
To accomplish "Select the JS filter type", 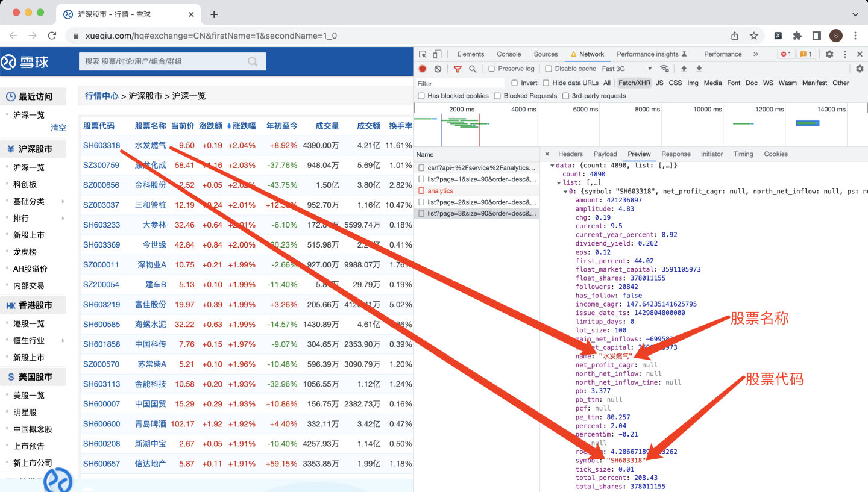I will point(659,83).
